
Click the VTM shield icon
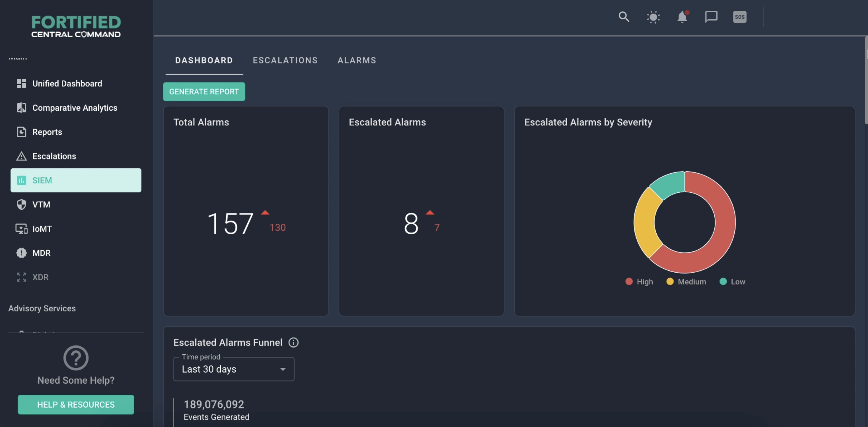pyautogui.click(x=21, y=205)
